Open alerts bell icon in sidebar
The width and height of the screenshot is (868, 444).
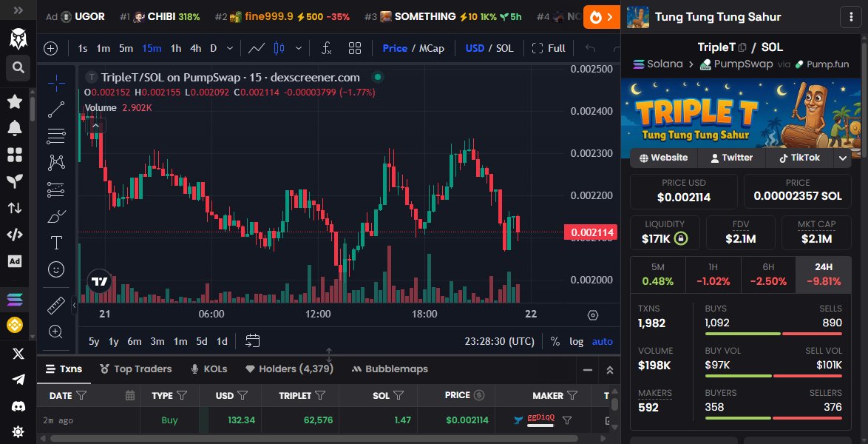tap(15, 128)
